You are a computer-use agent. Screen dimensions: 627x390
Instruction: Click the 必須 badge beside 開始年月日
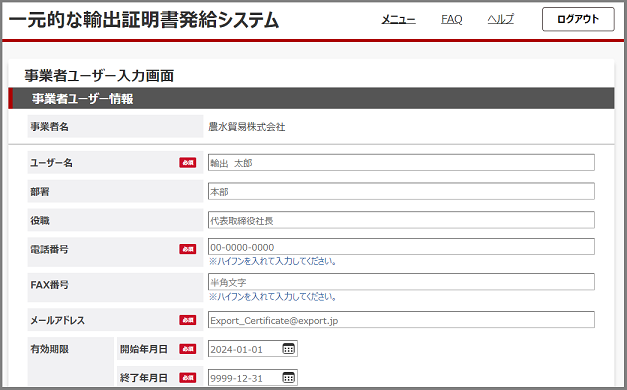pyautogui.click(x=188, y=349)
